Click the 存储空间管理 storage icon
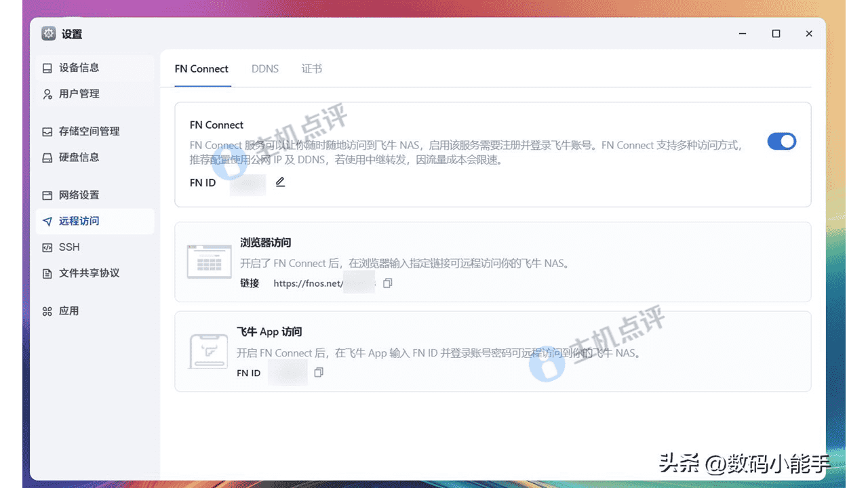Viewport: 868px width, 488px height. 47,131
